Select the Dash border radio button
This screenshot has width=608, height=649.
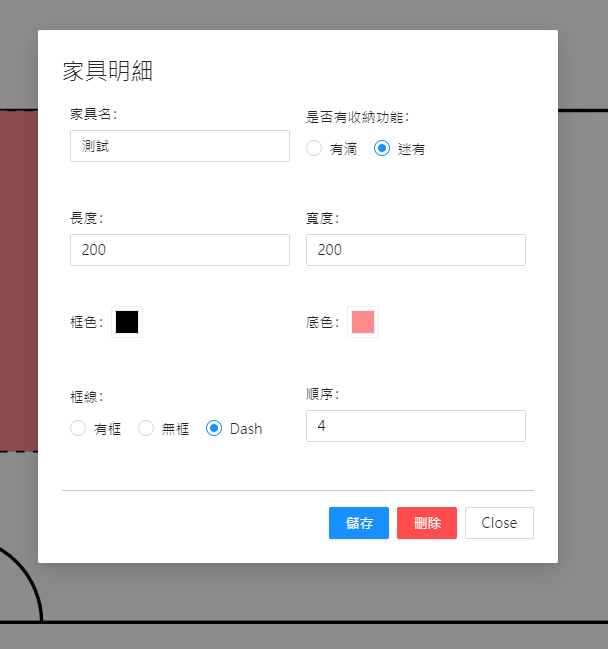[214, 428]
